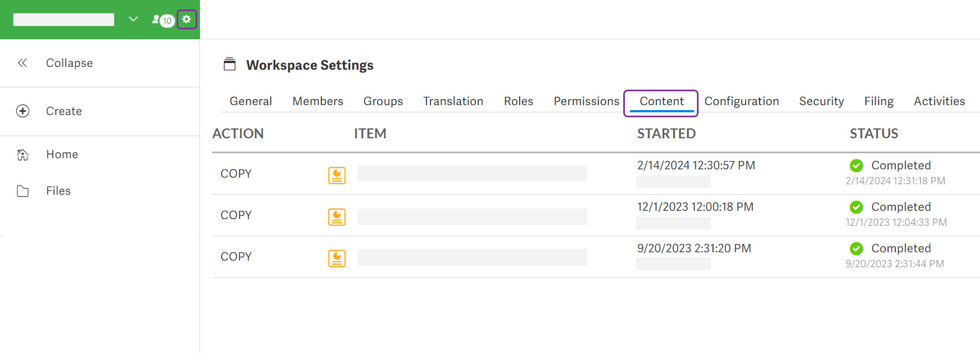Click the blank workspace name field
This screenshot has width=980, height=353.
tap(64, 19)
